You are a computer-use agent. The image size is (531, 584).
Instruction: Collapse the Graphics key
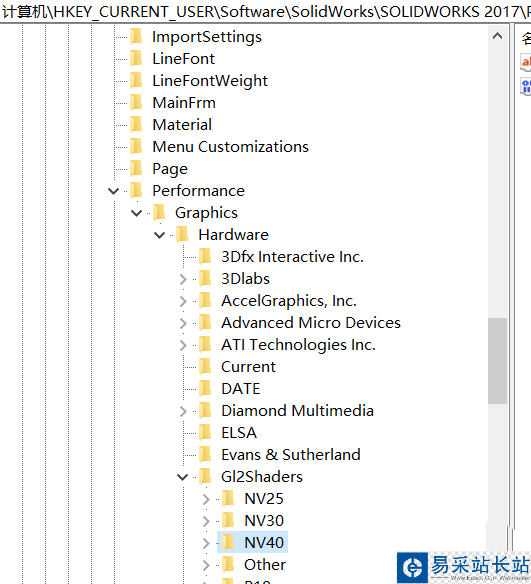pyautogui.click(x=136, y=213)
